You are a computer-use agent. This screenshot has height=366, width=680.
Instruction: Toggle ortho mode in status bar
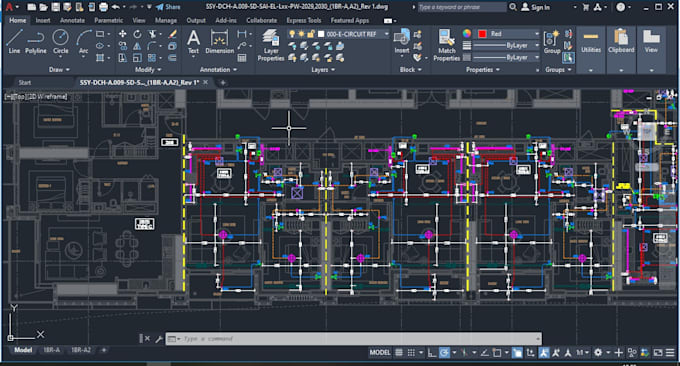pos(432,353)
